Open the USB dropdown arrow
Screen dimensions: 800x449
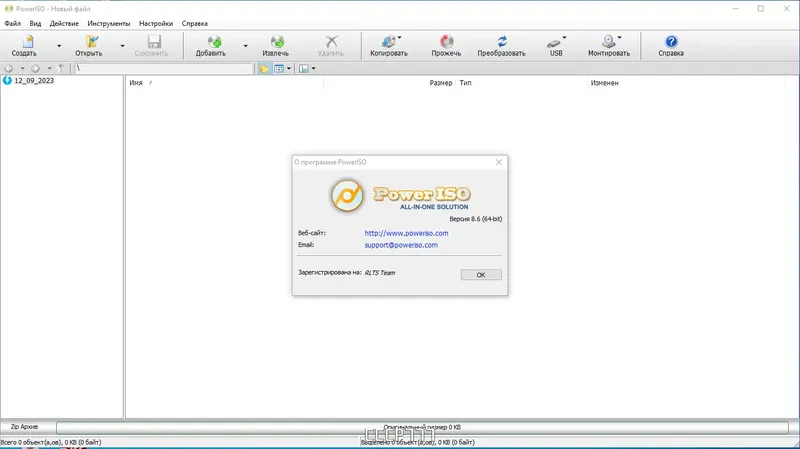click(x=564, y=37)
